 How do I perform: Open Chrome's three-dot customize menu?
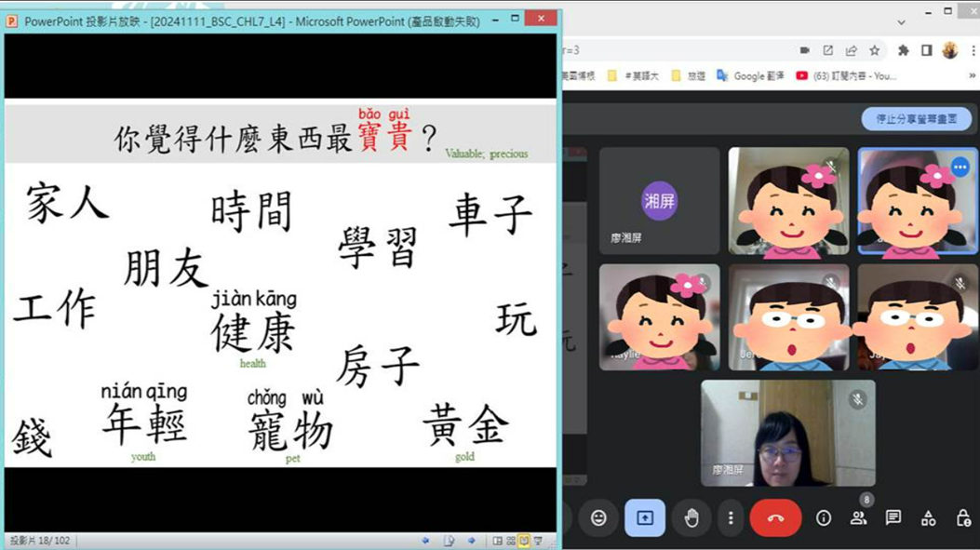pyautogui.click(x=973, y=50)
